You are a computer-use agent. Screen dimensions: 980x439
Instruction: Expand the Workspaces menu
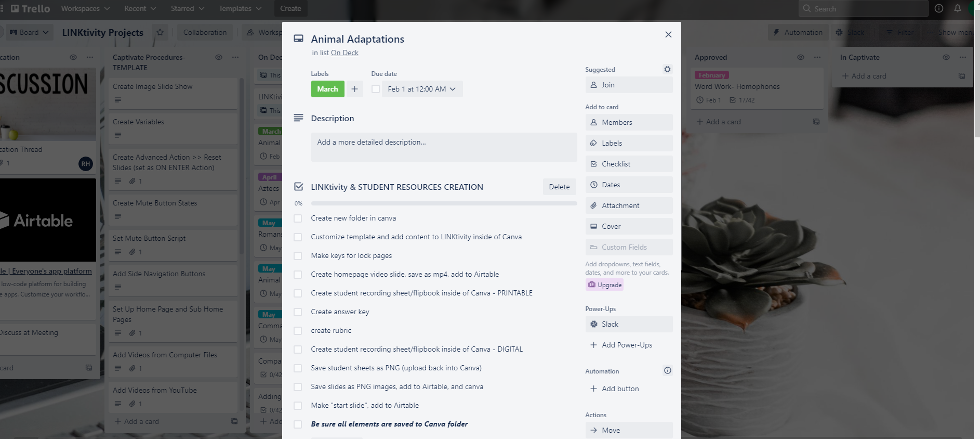pyautogui.click(x=85, y=8)
